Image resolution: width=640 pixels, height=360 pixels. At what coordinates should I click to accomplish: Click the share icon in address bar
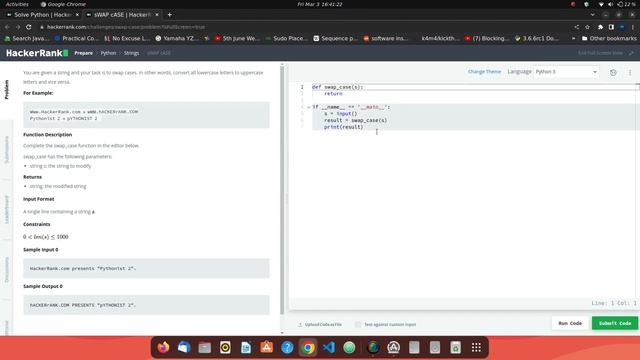pyautogui.click(x=576, y=27)
